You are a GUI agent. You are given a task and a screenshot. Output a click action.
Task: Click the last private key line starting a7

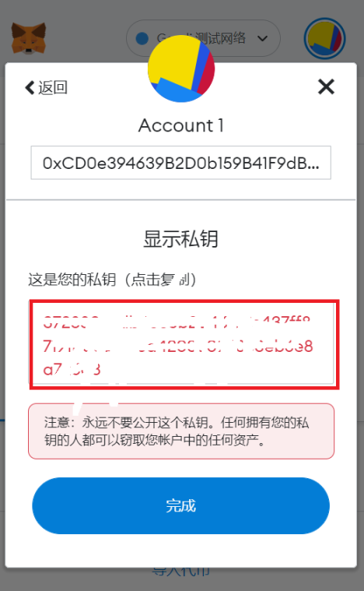72,369
